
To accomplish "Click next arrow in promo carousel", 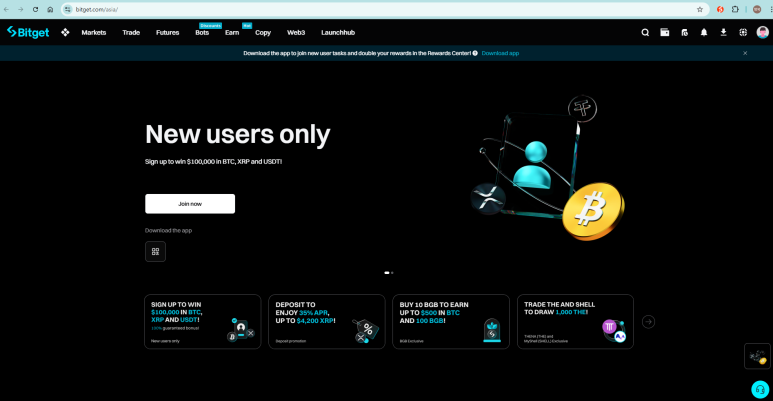I will pyautogui.click(x=648, y=322).
